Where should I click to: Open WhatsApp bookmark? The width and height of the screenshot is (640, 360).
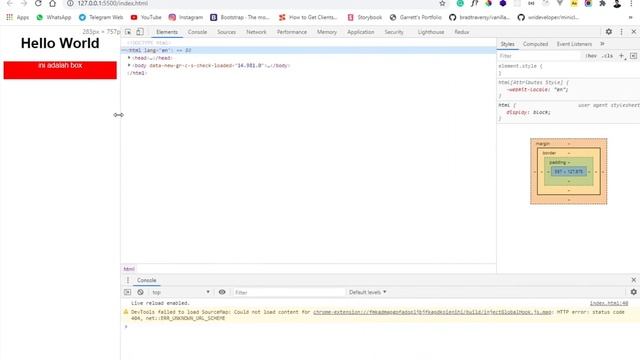[x=53, y=17]
